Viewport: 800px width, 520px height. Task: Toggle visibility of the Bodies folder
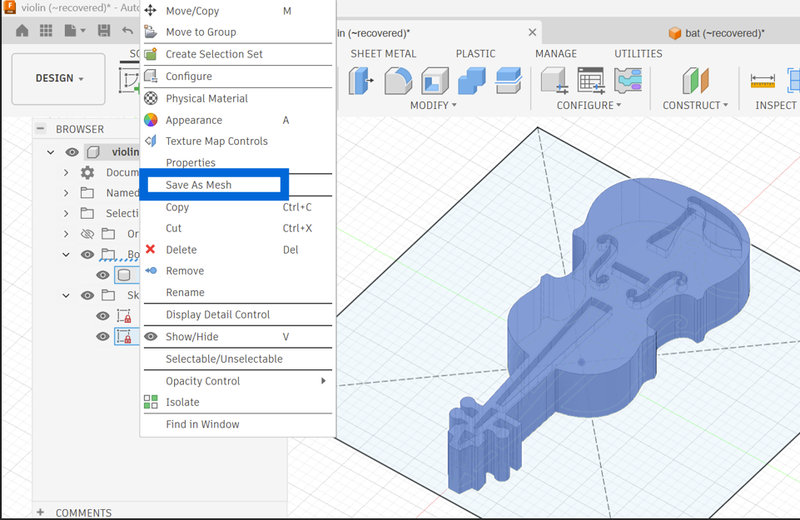click(87, 254)
